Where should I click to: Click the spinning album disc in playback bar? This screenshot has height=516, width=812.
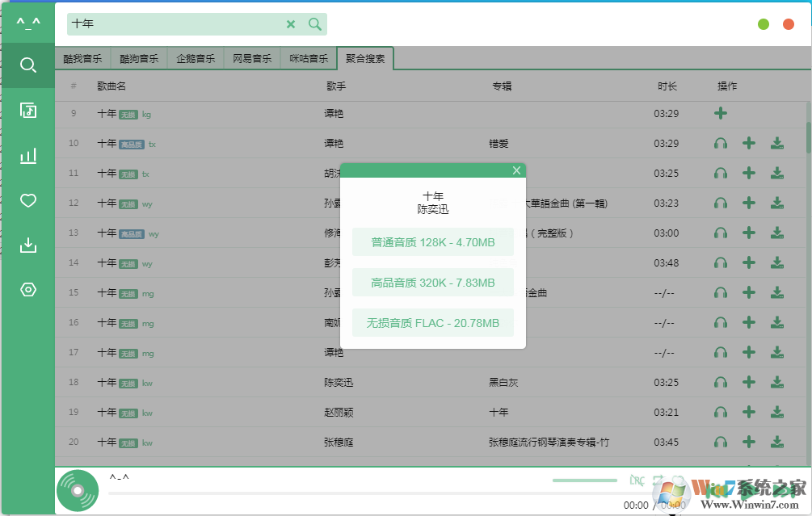77,491
